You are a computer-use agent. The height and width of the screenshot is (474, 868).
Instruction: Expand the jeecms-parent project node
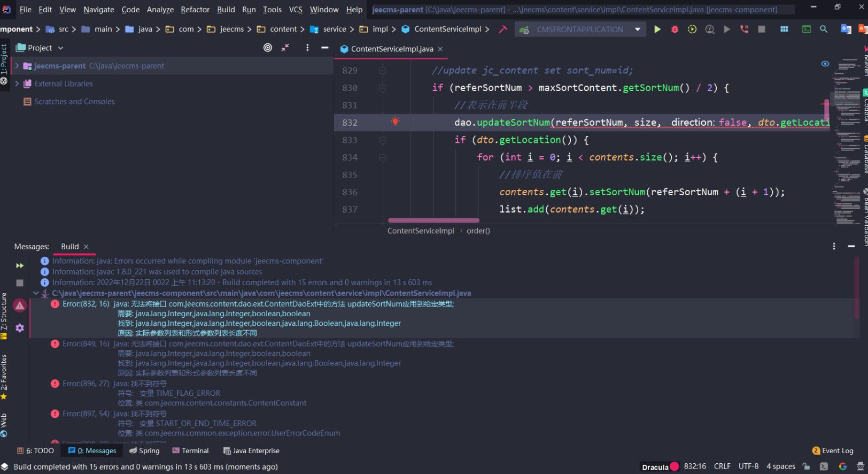[17, 66]
